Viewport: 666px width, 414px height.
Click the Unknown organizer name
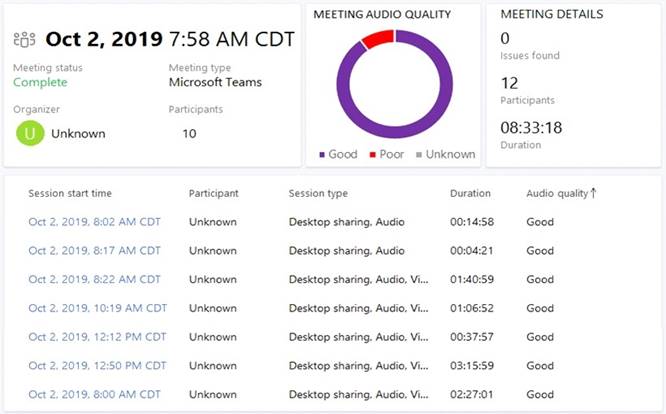[78, 134]
